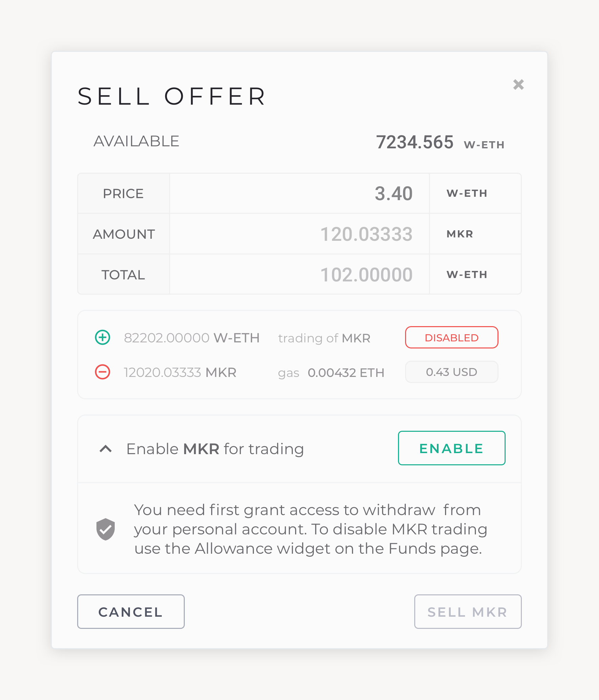
Task: Toggle the DISABLED trading status badge
Action: point(451,337)
